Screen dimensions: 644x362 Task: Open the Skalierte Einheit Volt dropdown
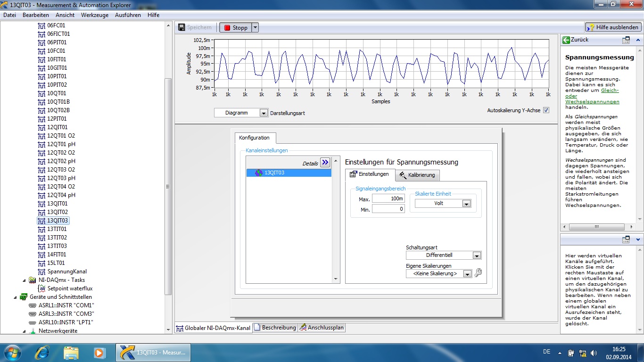pos(466,204)
